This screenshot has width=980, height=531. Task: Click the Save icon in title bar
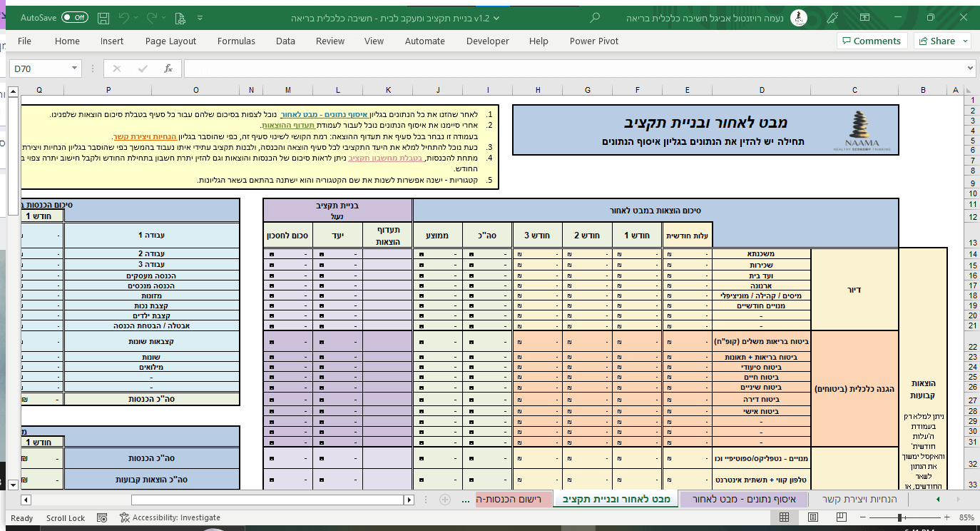pos(103,17)
